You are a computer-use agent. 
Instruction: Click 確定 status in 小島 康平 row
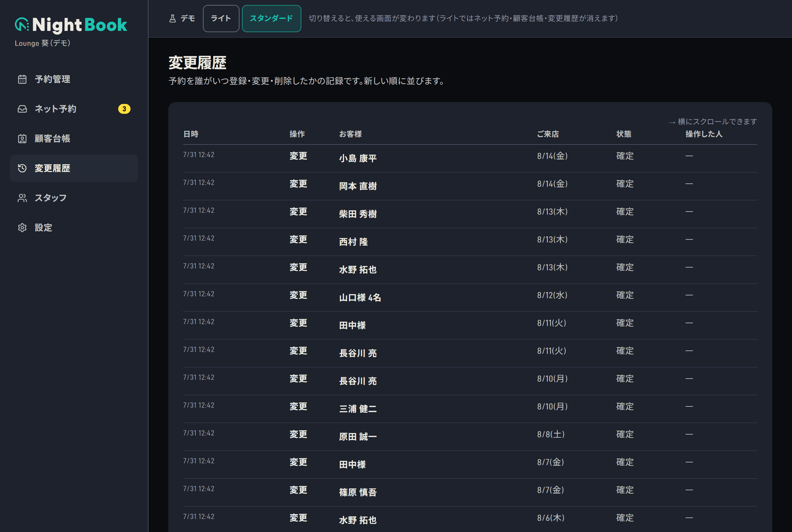tap(625, 156)
